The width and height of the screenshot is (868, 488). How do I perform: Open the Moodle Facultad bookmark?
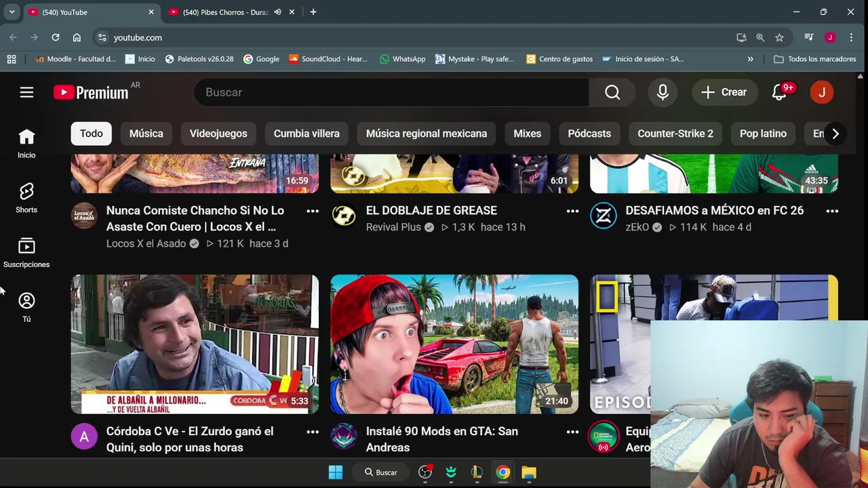(x=75, y=59)
